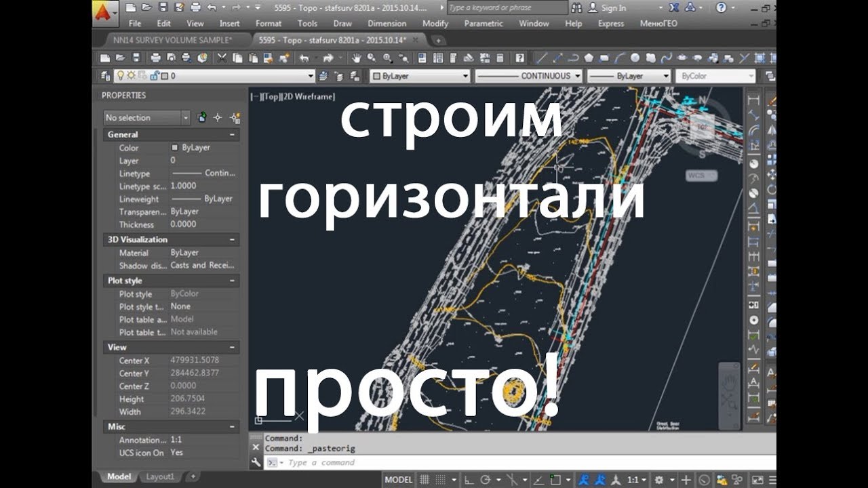868x488 pixels.
Task: Toggle the layer 0 light bulb on/off
Action: (x=121, y=76)
